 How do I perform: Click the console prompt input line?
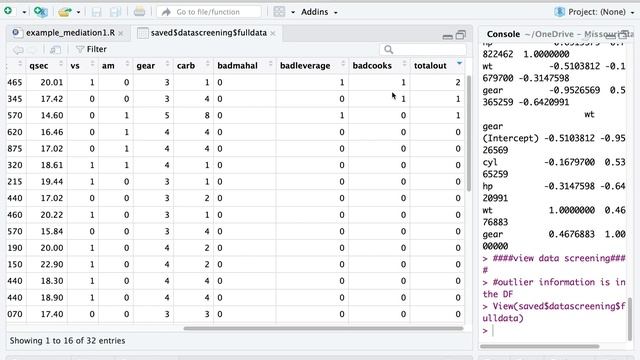coord(554,331)
